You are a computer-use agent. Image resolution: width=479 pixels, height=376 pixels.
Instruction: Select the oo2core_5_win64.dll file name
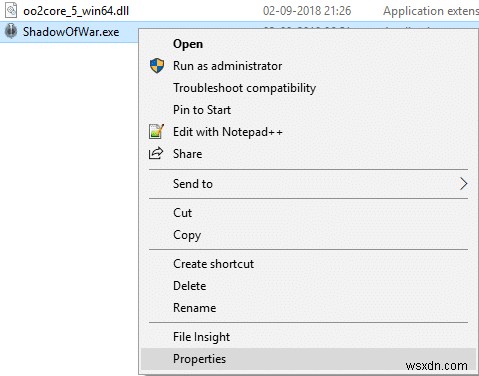click(x=76, y=11)
